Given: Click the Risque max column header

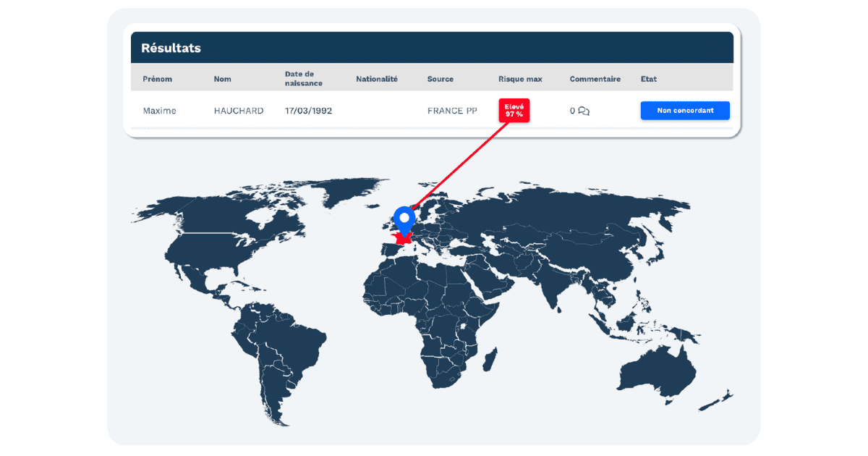Looking at the screenshot, I should pyautogui.click(x=519, y=79).
